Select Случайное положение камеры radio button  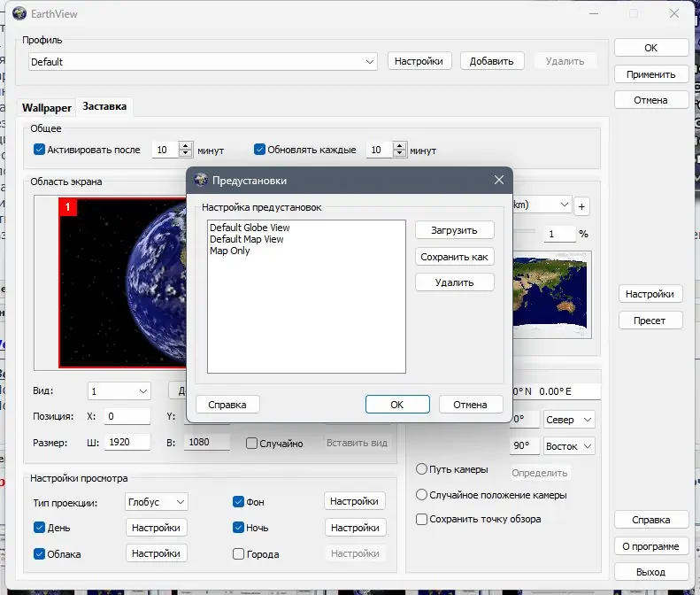point(421,494)
